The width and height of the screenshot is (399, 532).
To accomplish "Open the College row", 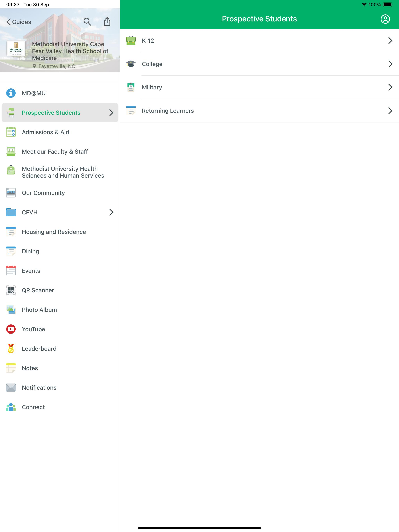I will (260, 64).
